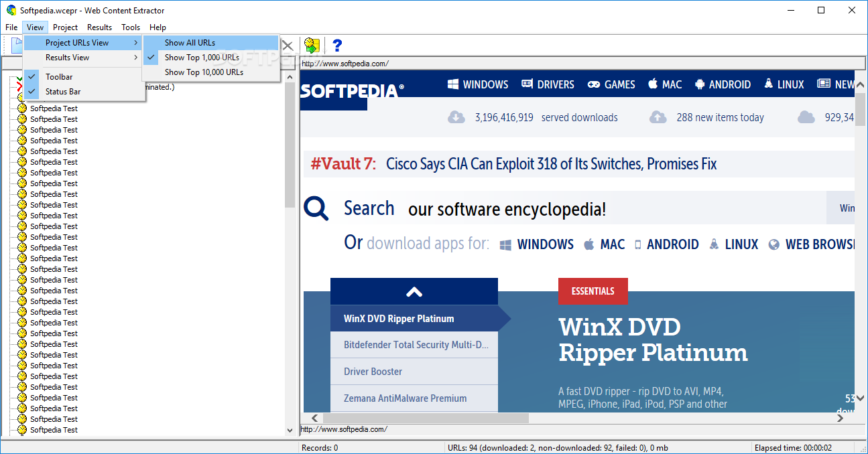868x454 pixels.
Task: Click the Linux penguin icon in the header navigation
Action: [768, 84]
